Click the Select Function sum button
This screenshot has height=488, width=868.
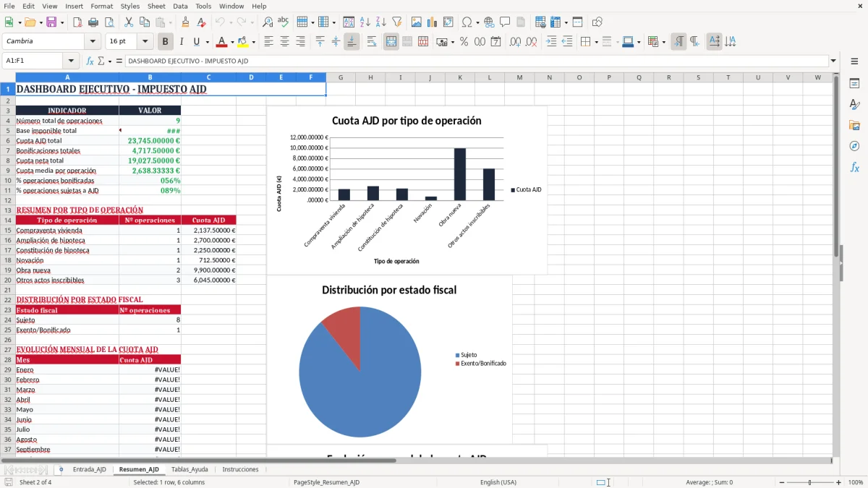click(102, 61)
